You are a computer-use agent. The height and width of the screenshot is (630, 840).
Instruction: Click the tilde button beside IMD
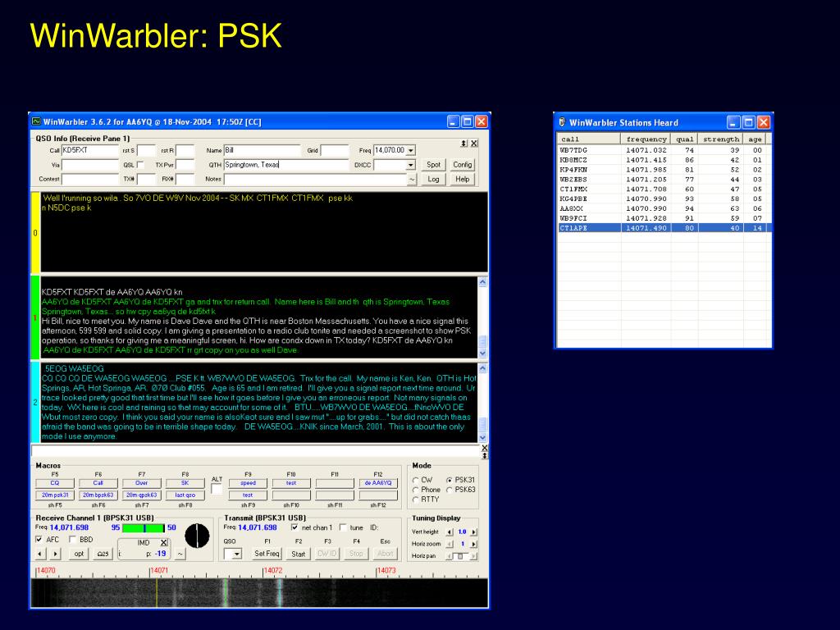point(180,554)
